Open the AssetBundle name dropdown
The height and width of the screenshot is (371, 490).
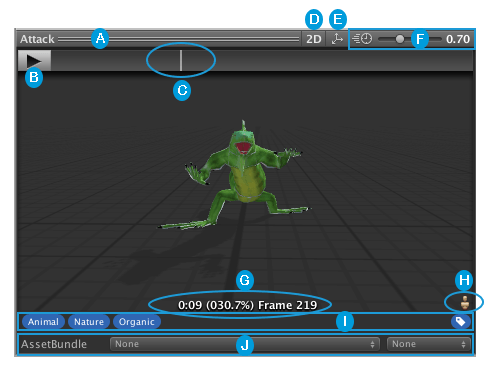[245, 344]
